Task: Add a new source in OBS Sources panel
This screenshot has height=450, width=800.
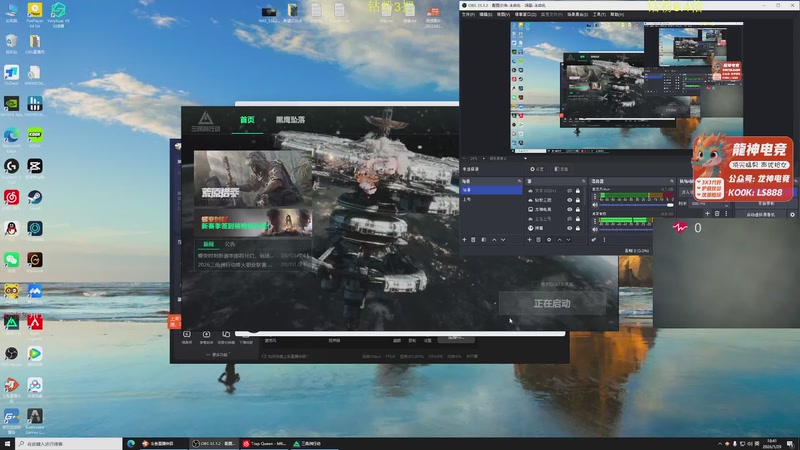Action: pos(530,240)
